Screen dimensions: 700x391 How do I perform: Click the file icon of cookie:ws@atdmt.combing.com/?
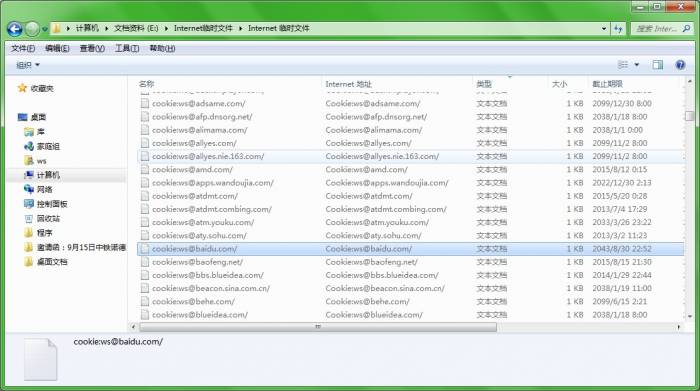click(x=145, y=209)
